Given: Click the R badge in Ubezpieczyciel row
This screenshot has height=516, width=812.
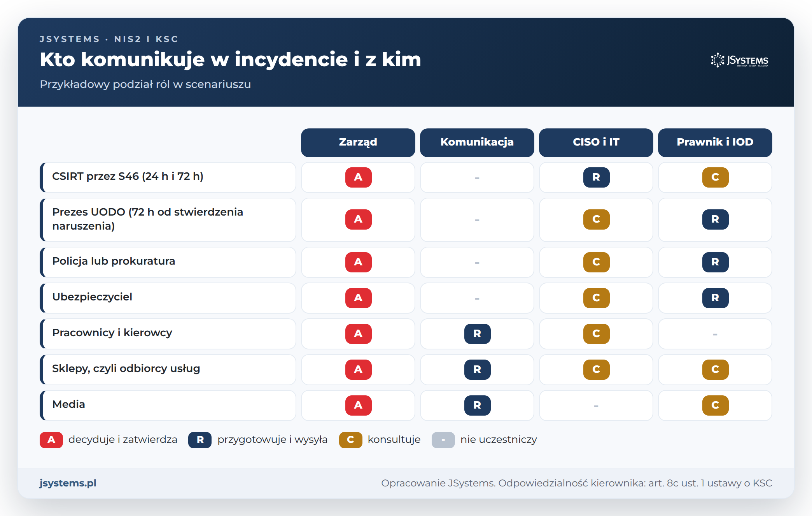Looking at the screenshot, I should tap(715, 298).
